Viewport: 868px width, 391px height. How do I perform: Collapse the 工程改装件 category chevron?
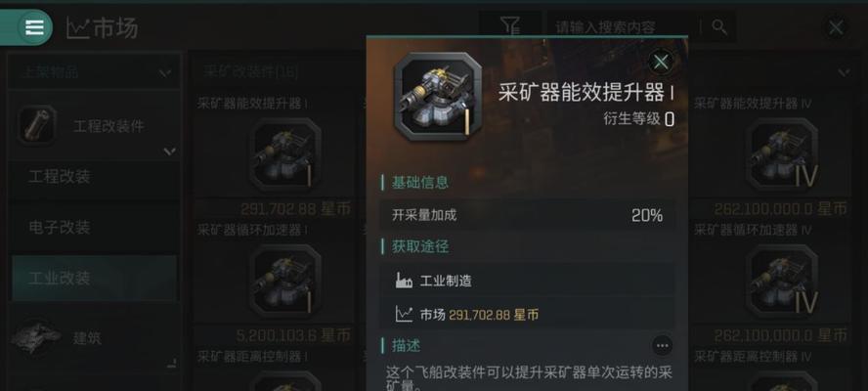pos(170,152)
